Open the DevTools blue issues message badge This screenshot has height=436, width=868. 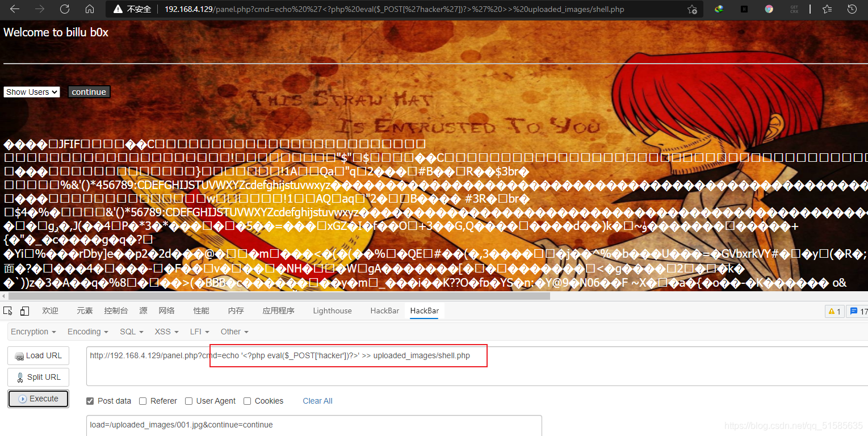point(857,311)
